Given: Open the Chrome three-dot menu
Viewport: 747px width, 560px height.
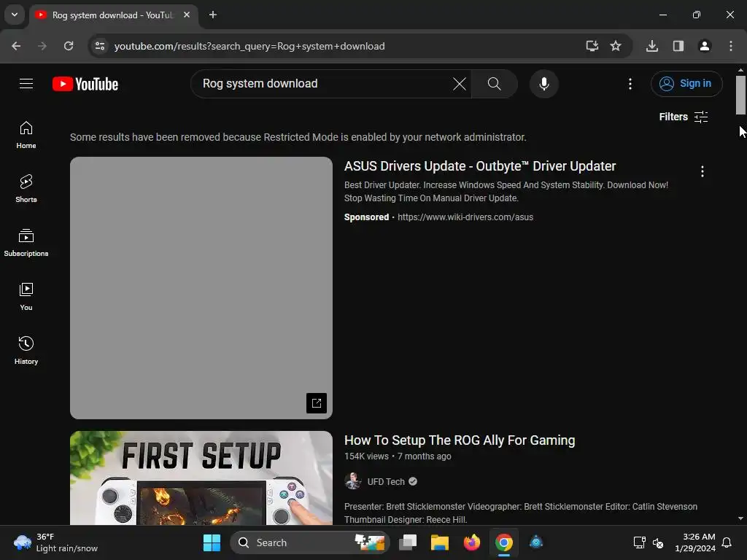Looking at the screenshot, I should tap(730, 46).
